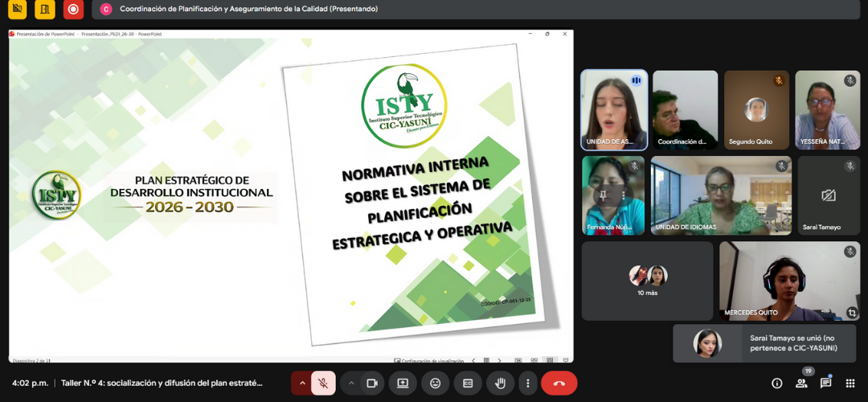This screenshot has width=868, height=402.
Task: Expand video settings arrow beside camera
Action: point(351,384)
